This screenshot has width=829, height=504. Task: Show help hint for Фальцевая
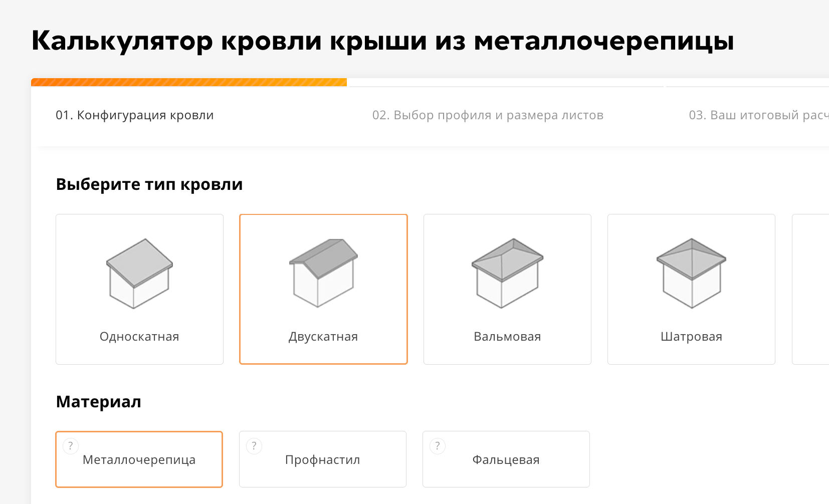pyautogui.click(x=438, y=446)
